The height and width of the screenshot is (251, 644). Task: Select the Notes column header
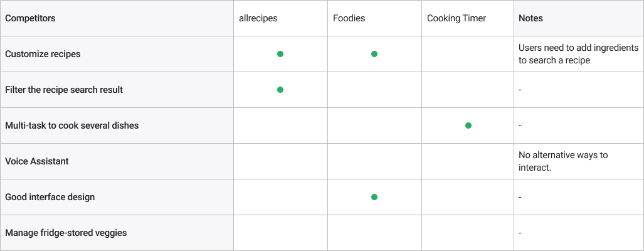click(531, 18)
